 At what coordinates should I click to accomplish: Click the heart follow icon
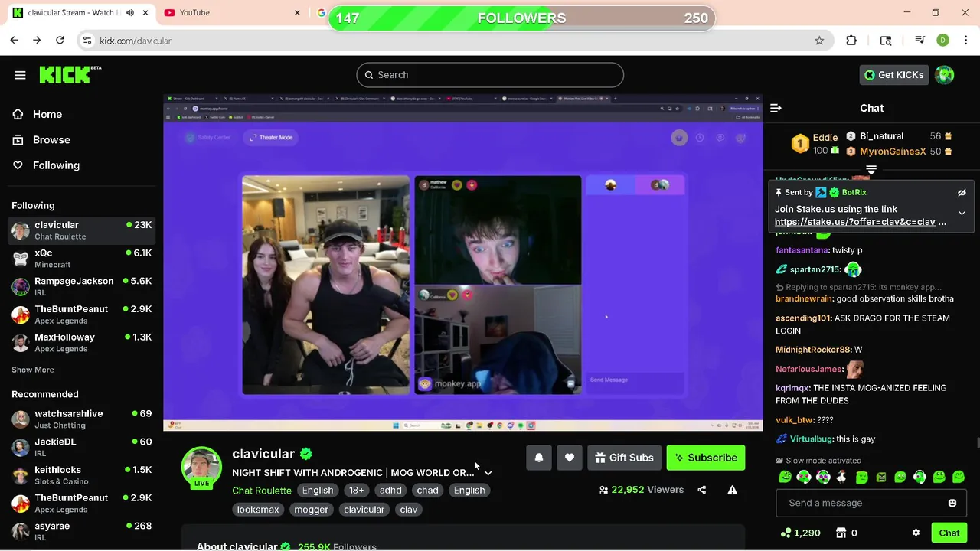[x=570, y=458]
